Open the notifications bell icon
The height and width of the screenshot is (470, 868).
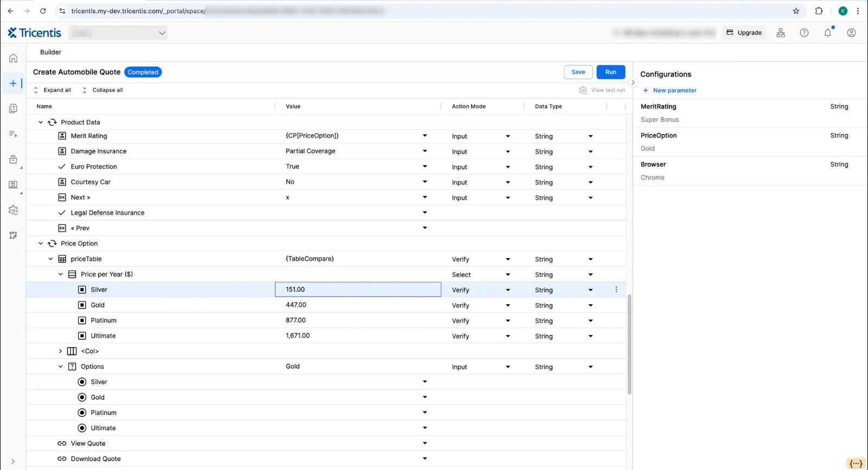click(x=827, y=33)
